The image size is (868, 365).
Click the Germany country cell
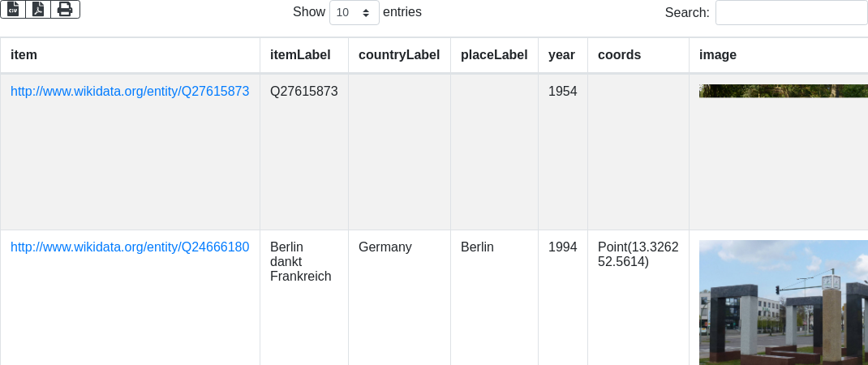click(385, 247)
